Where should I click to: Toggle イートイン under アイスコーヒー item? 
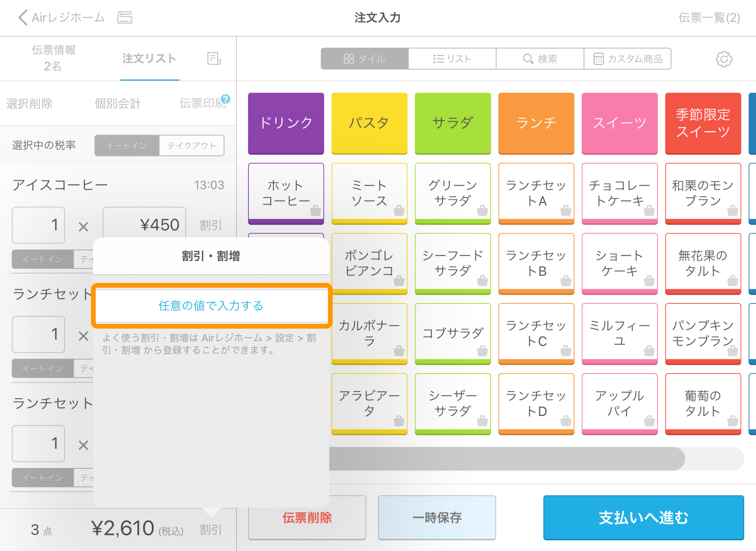(43, 259)
